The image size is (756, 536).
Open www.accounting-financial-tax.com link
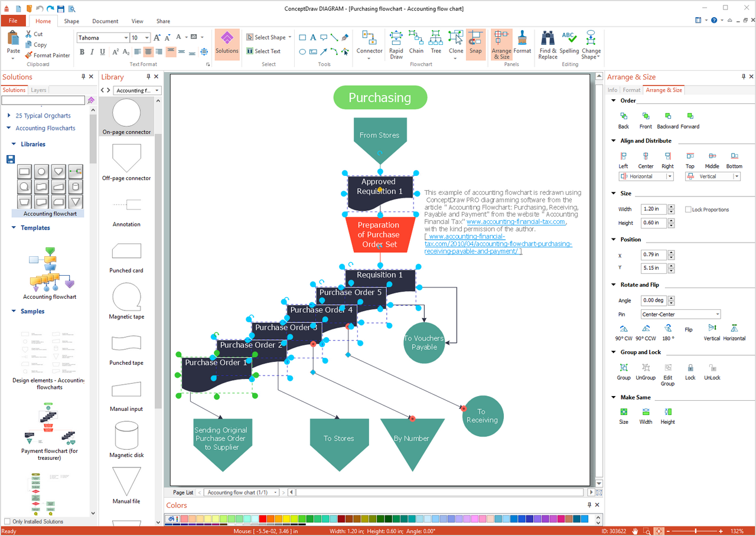pyautogui.click(x=516, y=222)
